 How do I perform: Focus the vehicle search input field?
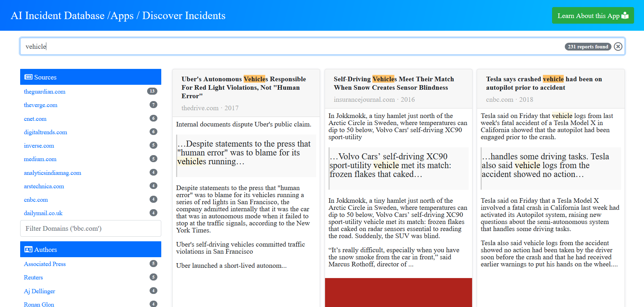coord(283,47)
